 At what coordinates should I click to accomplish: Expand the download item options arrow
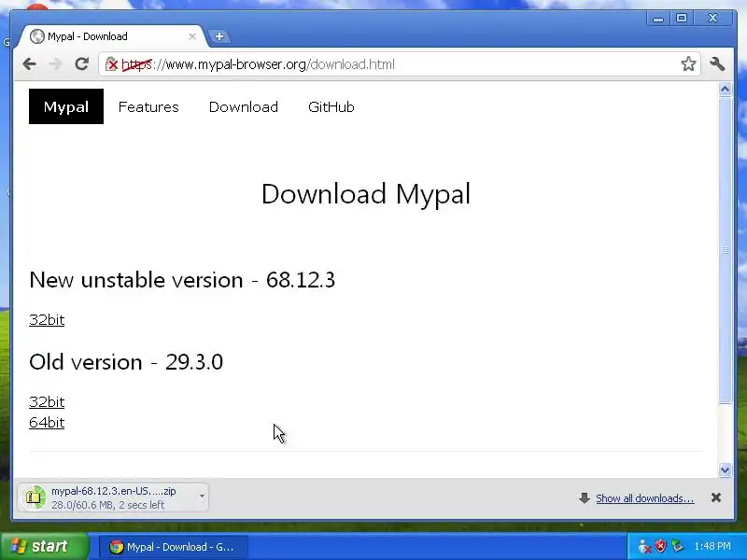coord(202,497)
